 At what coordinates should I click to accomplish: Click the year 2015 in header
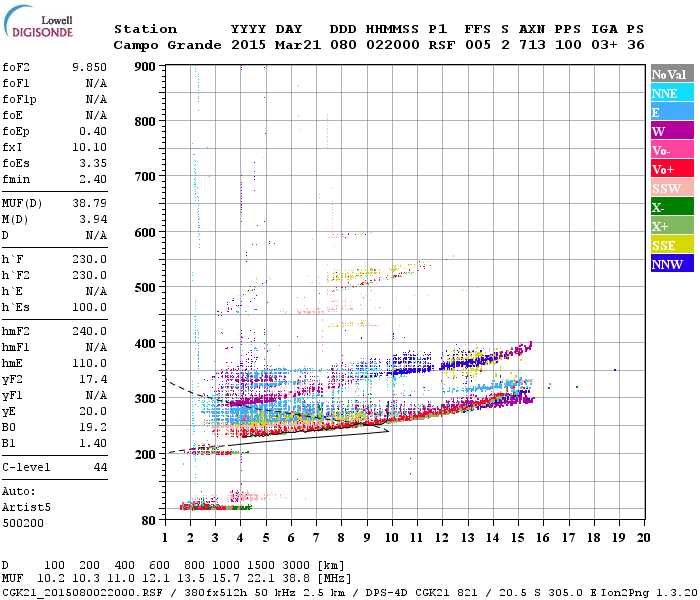(x=249, y=45)
